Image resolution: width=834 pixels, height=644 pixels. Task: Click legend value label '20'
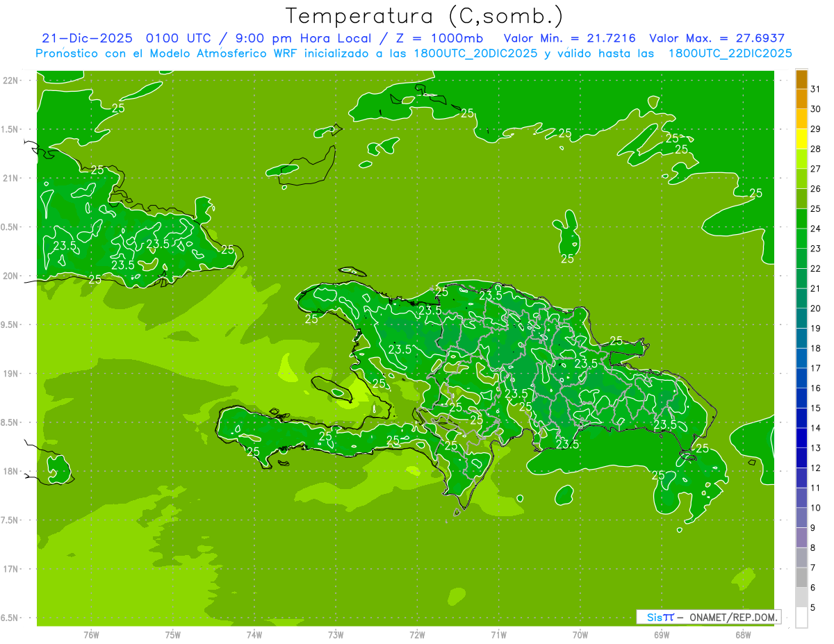[816, 308]
